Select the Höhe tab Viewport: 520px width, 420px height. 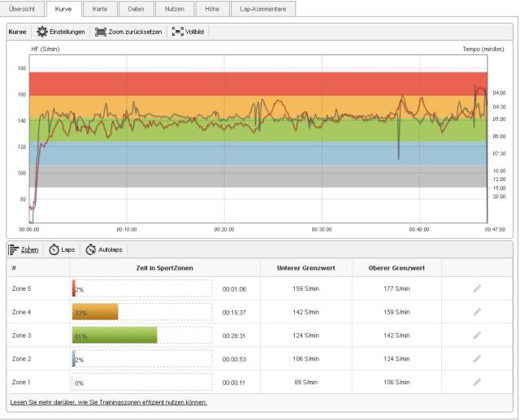(212, 9)
